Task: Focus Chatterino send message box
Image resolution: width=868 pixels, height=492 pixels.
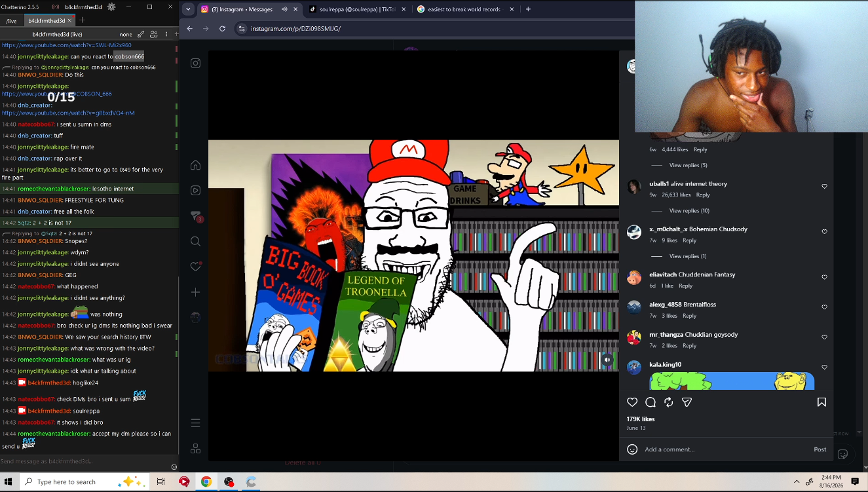Action: pos(85,461)
